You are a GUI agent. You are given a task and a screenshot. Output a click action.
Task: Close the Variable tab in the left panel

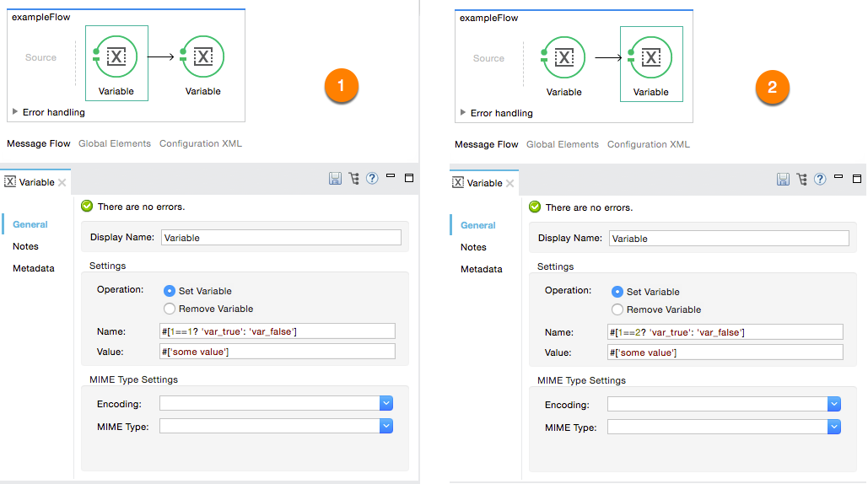tap(62, 183)
